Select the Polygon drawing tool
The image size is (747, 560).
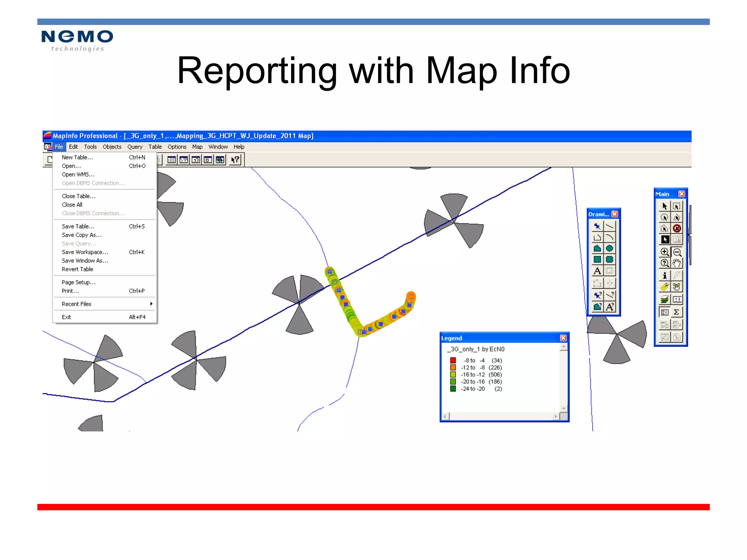tap(597, 248)
